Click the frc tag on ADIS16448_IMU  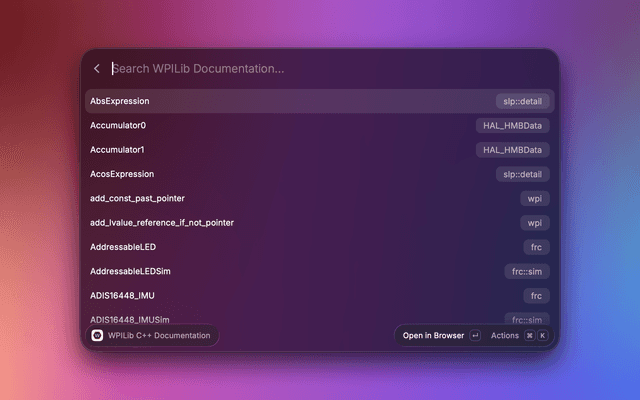click(536, 296)
